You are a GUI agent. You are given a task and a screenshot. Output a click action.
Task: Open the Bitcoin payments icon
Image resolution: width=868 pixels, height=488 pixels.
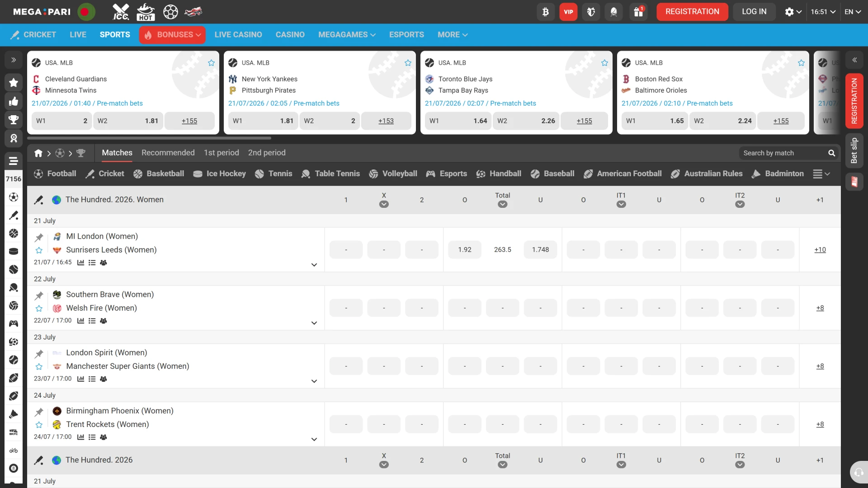[x=546, y=12]
